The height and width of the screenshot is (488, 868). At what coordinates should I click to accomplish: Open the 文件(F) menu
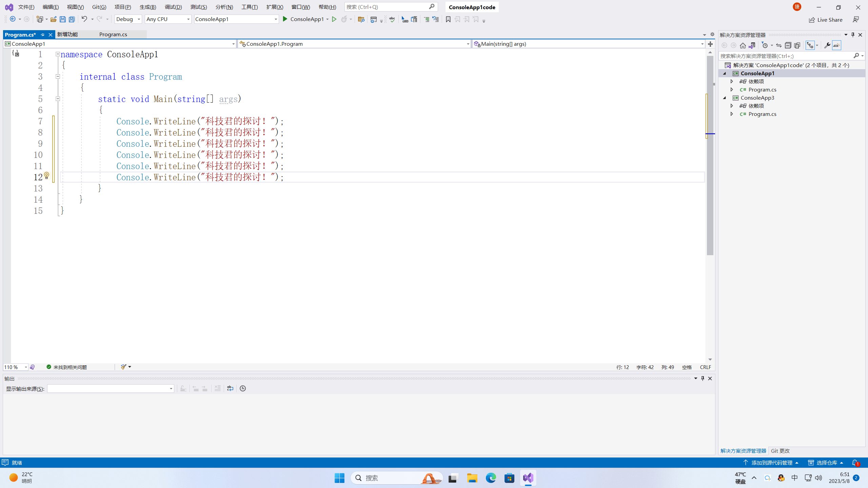[x=26, y=7]
